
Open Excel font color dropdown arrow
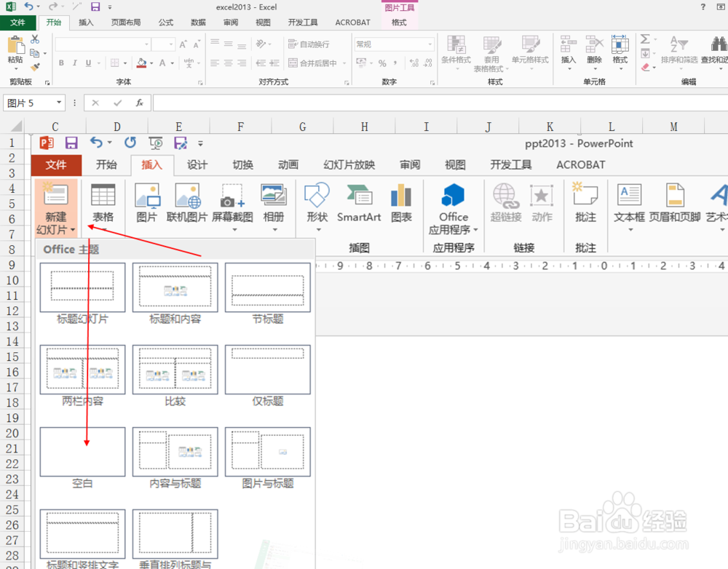[x=173, y=63]
